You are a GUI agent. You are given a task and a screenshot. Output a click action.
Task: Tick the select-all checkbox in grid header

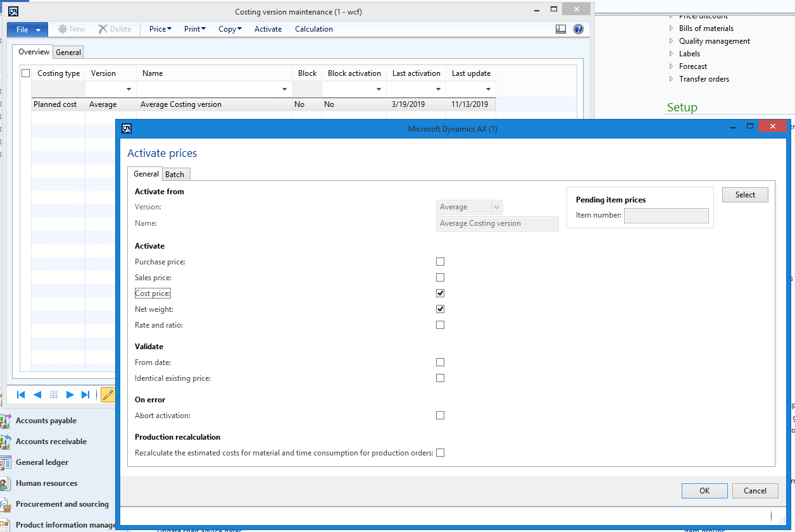(x=26, y=73)
